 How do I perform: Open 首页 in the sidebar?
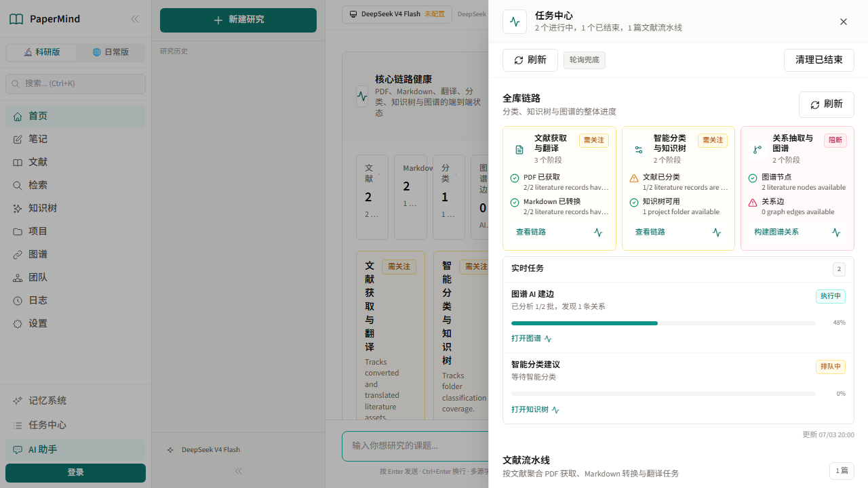[x=75, y=116]
